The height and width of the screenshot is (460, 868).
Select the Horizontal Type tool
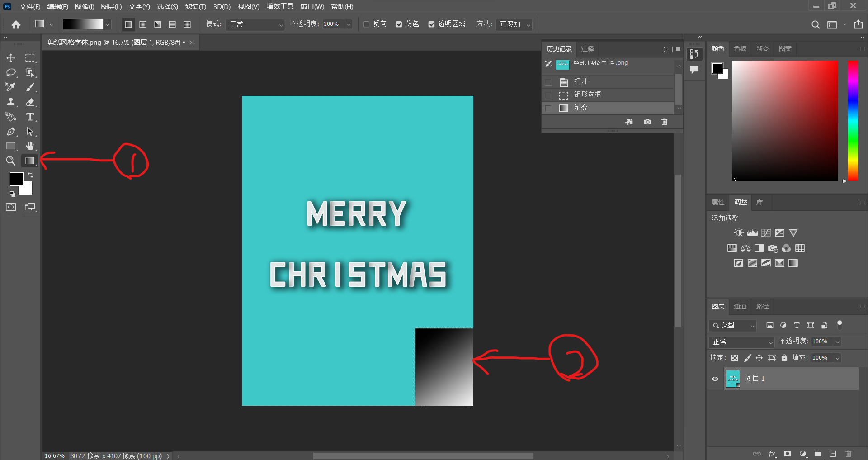(30, 117)
